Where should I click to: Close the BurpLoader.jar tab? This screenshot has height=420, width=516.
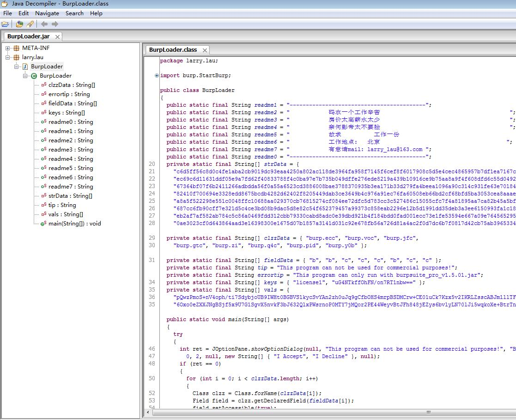(57, 37)
